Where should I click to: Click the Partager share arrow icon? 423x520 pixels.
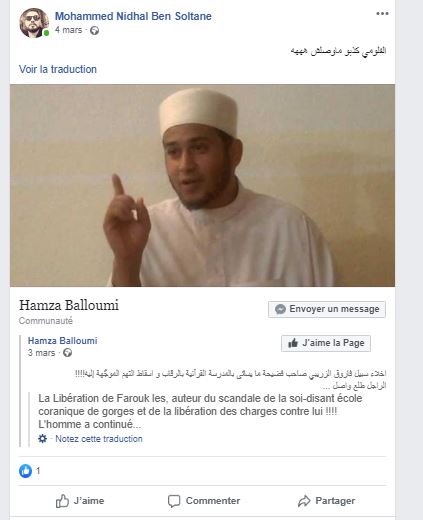click(x=304, y=501)
